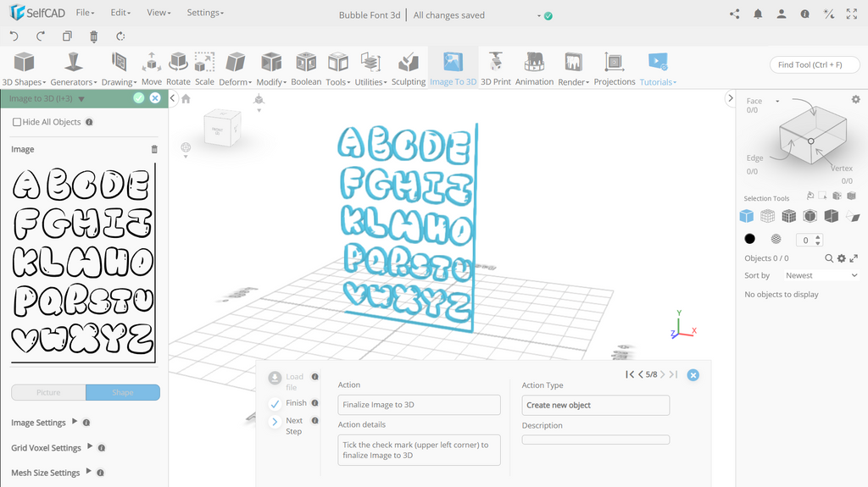Switch to Picture mode toggle
The height and width of the screenshot is (487, 868).
(48, 392)
